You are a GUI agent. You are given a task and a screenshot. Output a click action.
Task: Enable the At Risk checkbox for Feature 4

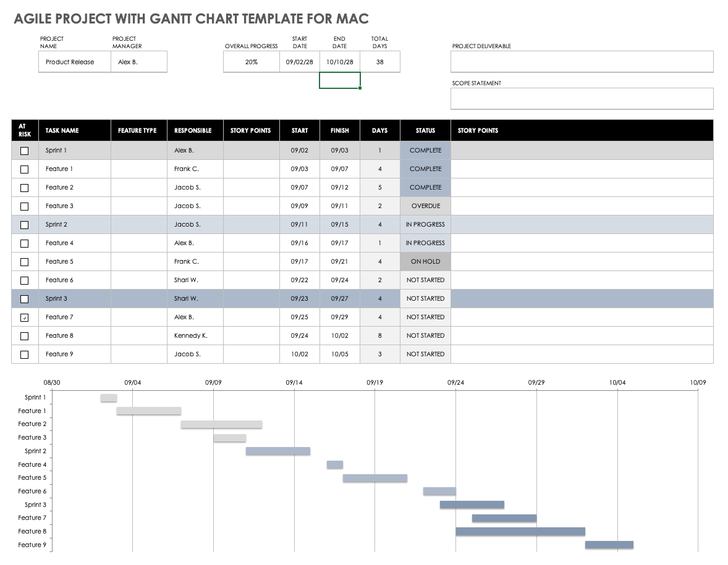[25, 243]
